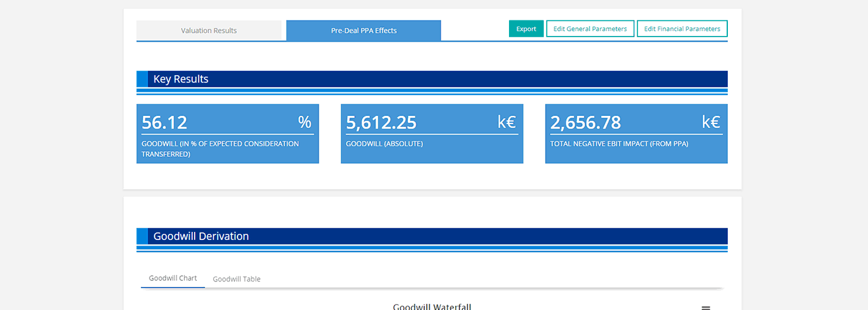Open Edit General Parameters
The width and height of the screenshot is (868, 310).
tap(590, 29)
